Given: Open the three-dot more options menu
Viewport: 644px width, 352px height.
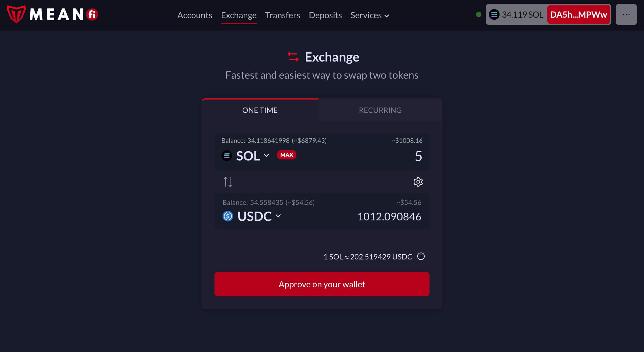Looking at the screenshot, I should [626, 14].
